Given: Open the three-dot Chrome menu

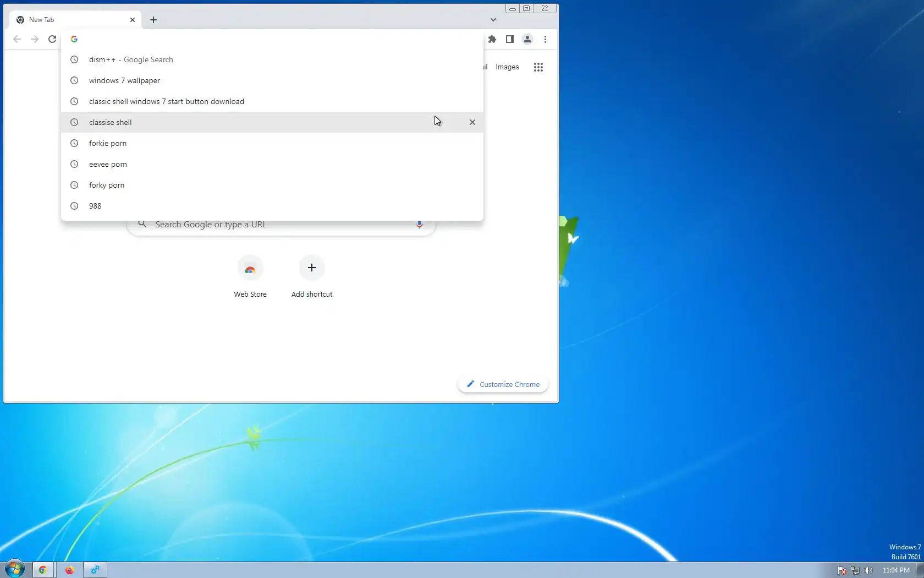Looking at the screenshot, I should [x=545, y=39].
